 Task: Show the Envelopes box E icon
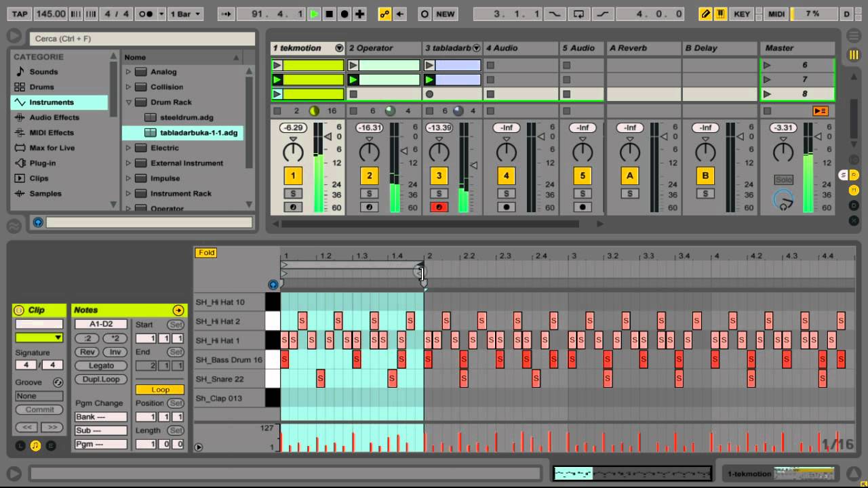point(50,446)
